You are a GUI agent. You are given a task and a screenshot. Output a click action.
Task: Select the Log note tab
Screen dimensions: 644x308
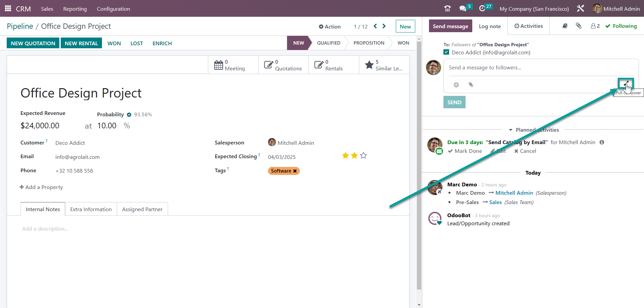click(490, 26)
